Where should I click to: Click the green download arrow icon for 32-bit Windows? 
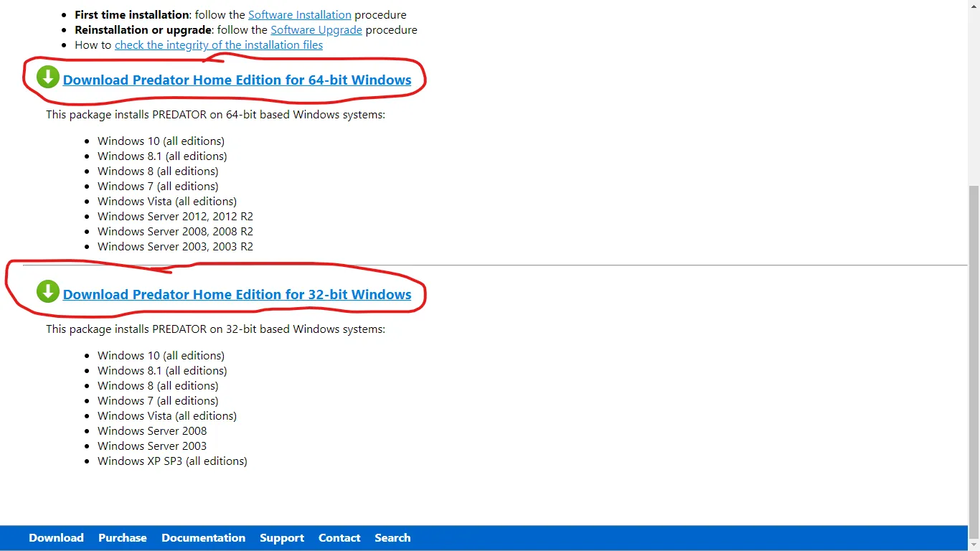48,291
